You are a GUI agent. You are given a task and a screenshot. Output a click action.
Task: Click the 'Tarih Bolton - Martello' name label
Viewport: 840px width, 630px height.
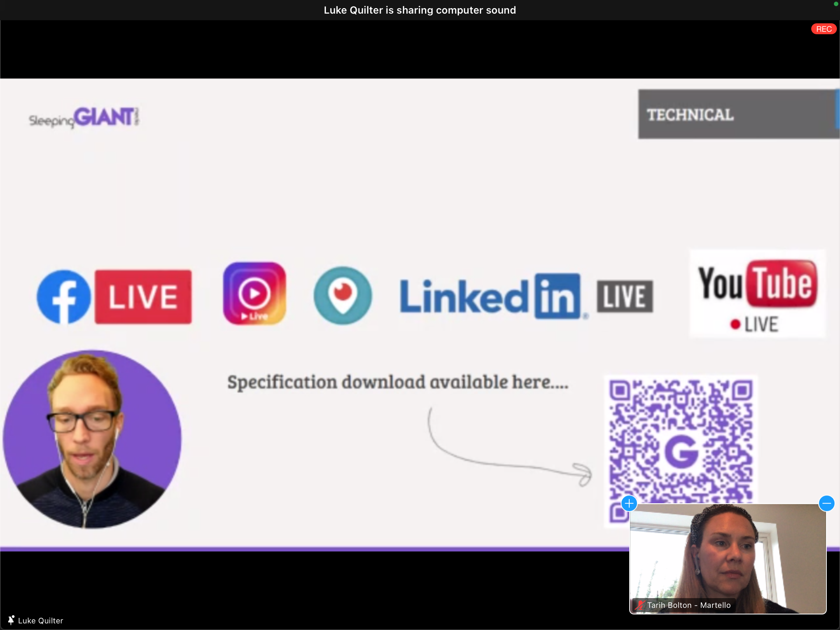tap(689, 605)
